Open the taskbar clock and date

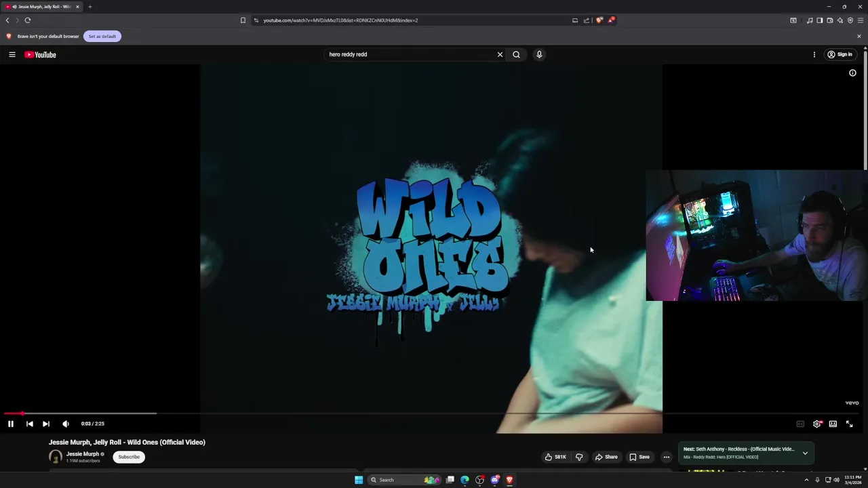(x=852, y=480)
